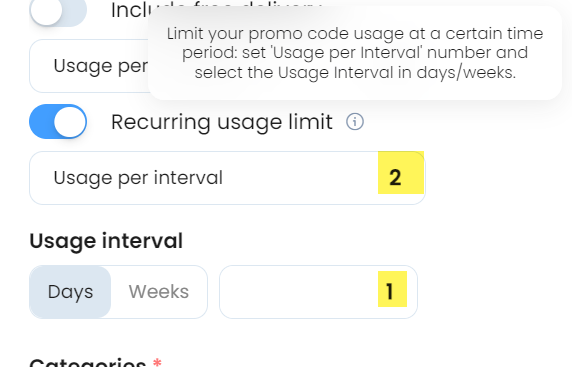Open the info icon beside Recurring usage limit
Screen dimensions: 572x367
[355, 121]
